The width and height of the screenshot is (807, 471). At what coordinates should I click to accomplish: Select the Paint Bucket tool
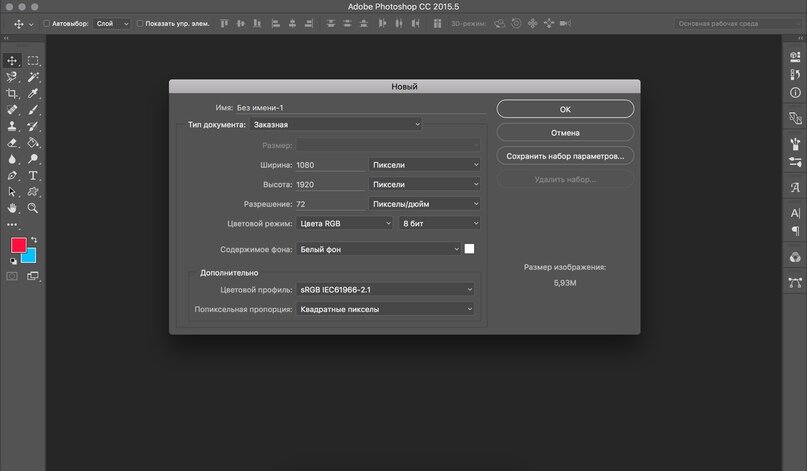33,143
